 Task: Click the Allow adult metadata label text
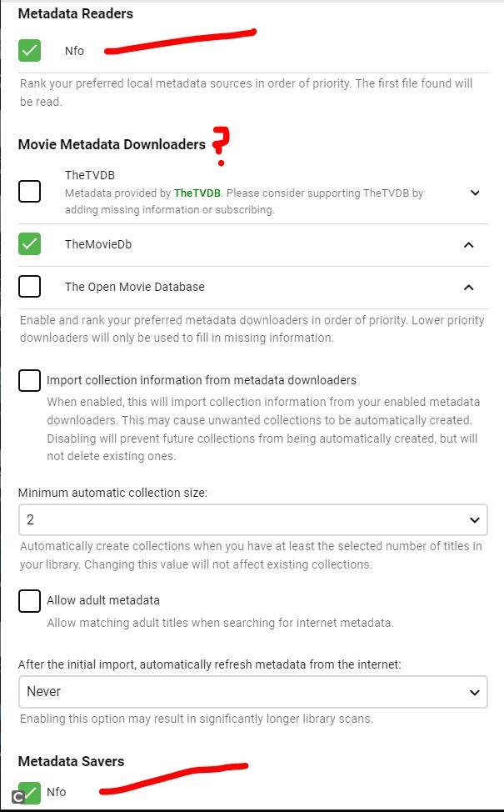(x=103, y=600)
